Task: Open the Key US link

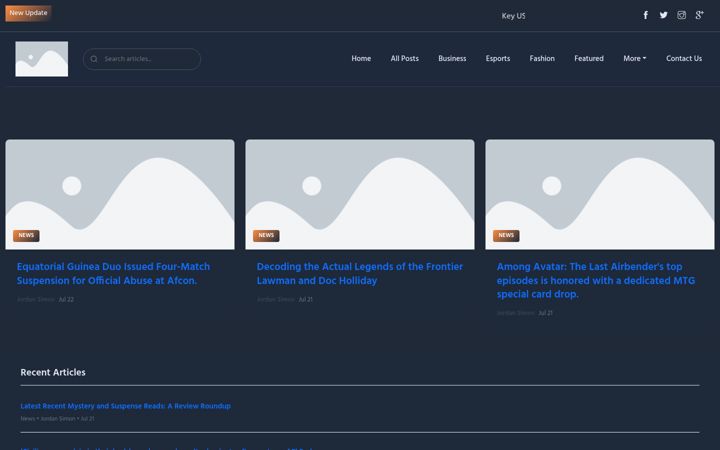Action: tap(513, 16)
